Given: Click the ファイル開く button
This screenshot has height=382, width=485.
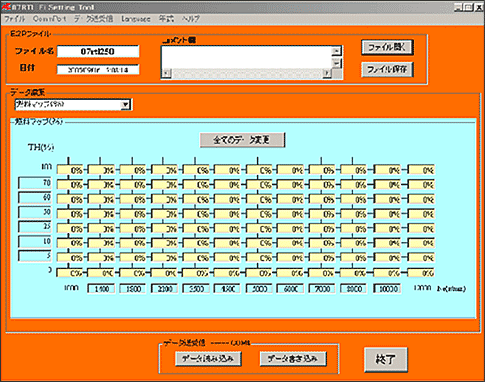Looking at the screenshot, I should 387,48.
